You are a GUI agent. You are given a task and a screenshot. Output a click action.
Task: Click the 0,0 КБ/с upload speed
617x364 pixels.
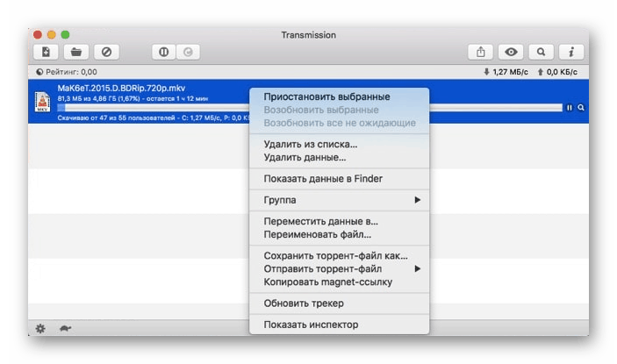(562, 72)
